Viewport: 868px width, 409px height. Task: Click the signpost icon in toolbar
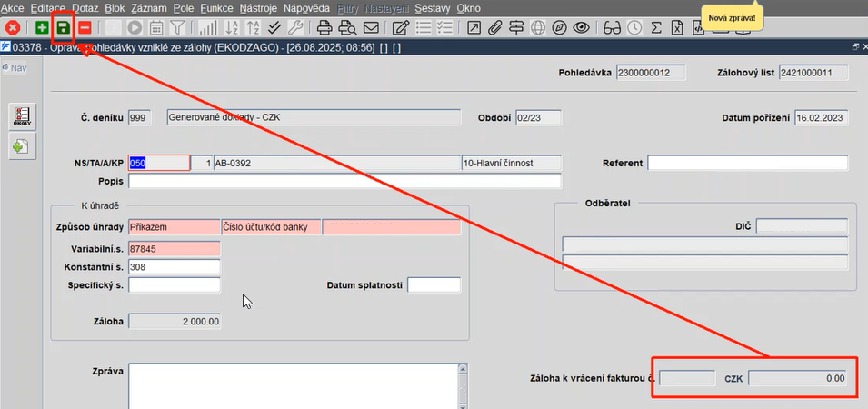pyautogui.click(x=516, y=27)
